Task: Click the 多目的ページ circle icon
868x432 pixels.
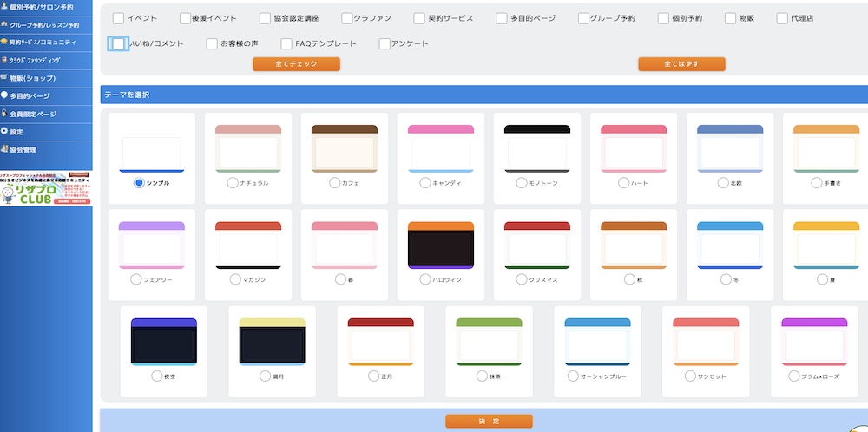Action: pos(4,95)
